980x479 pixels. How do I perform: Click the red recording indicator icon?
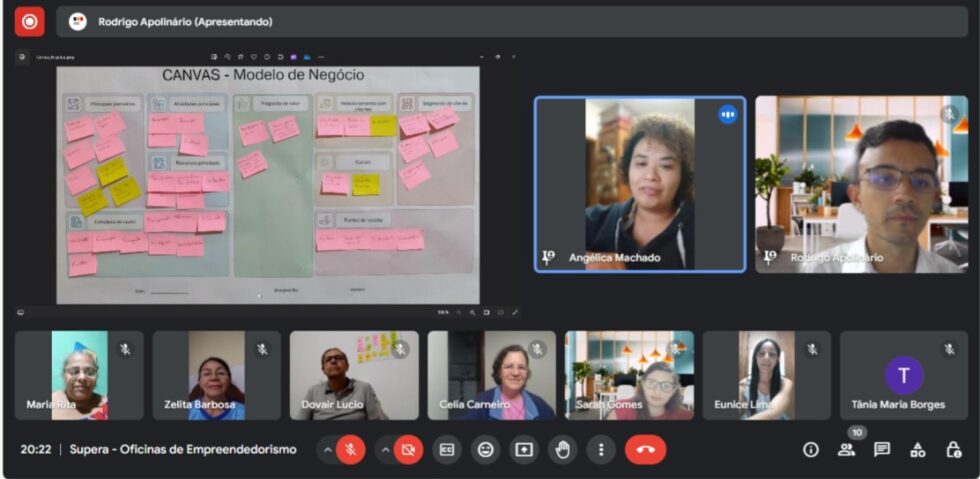[29, 22]
